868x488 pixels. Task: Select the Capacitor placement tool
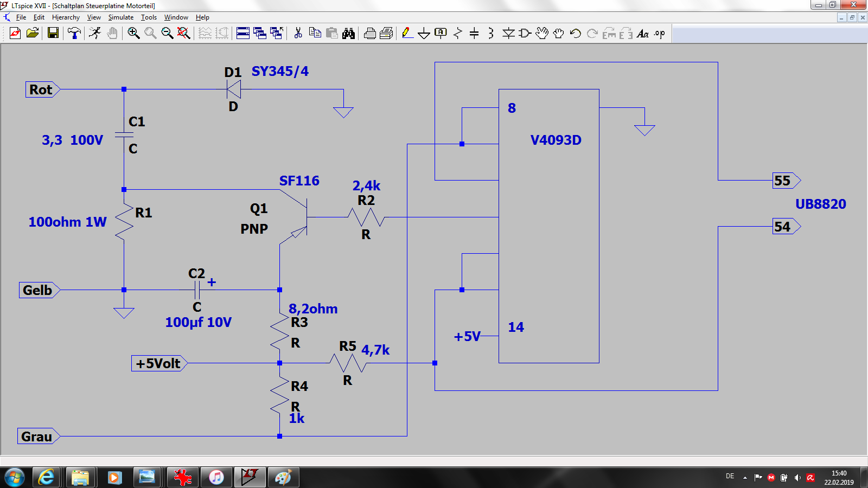point(474,34)
